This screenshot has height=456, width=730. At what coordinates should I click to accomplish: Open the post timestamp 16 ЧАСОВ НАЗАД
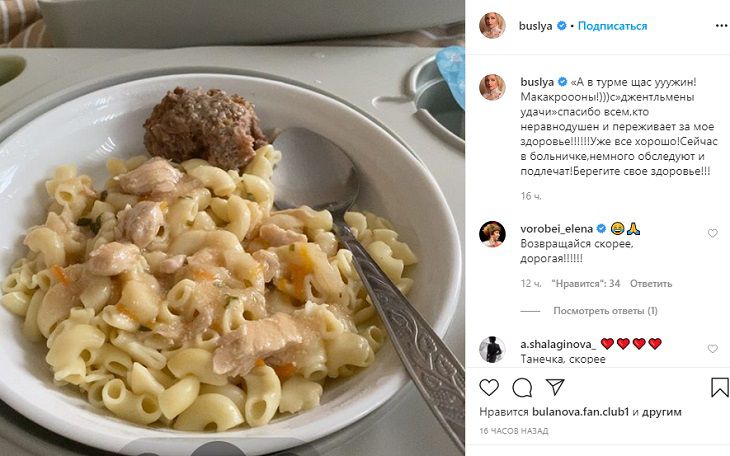coord(514,431)
